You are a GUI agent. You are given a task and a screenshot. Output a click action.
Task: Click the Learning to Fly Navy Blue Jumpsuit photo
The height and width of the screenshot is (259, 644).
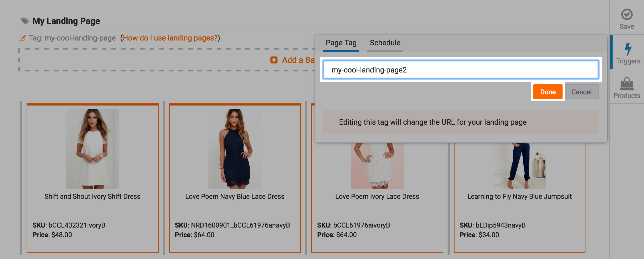click(519, 165)
